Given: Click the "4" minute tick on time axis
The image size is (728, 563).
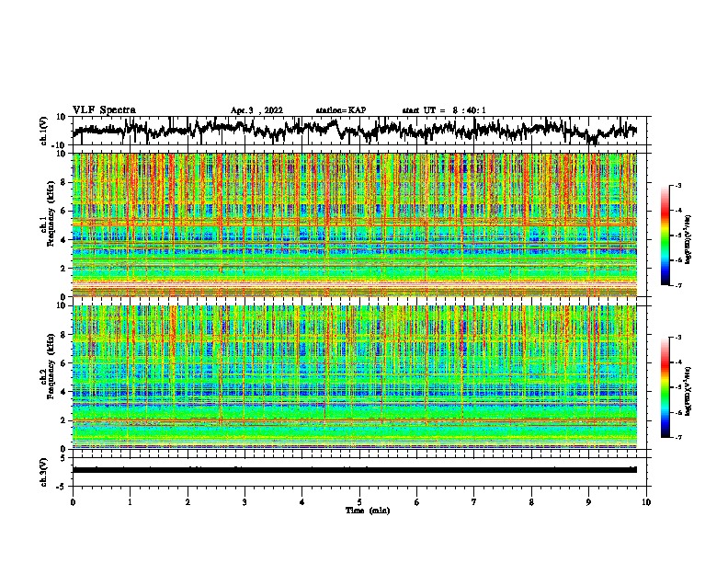Looking at the screenshot, I should click(302, 502).
